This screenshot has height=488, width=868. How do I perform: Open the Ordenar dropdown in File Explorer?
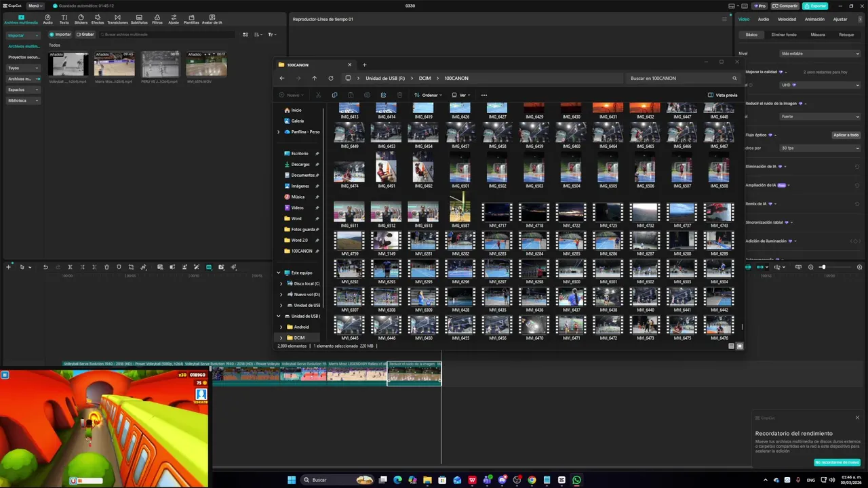[428, 95]
